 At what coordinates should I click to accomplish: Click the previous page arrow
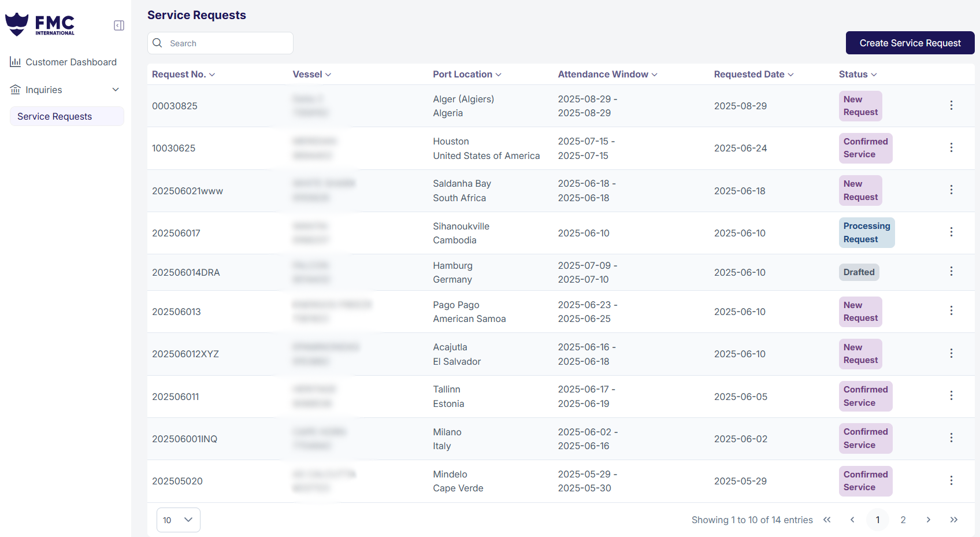[852, 520]
